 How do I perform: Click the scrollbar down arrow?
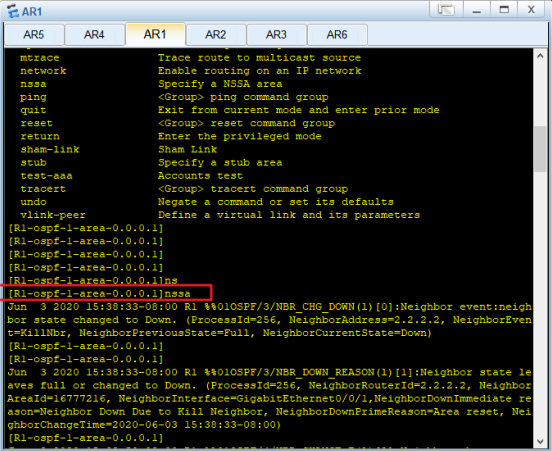540,441
